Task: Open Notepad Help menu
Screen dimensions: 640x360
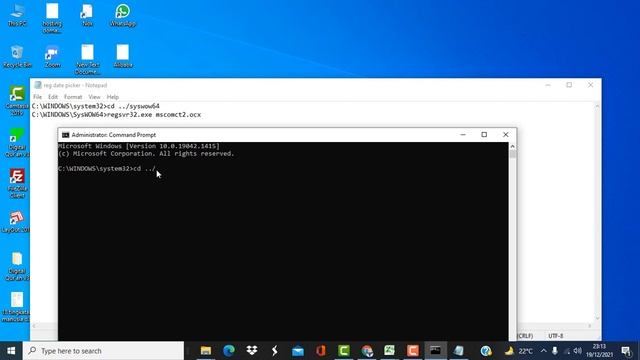Action: click(x=113, y=97)
